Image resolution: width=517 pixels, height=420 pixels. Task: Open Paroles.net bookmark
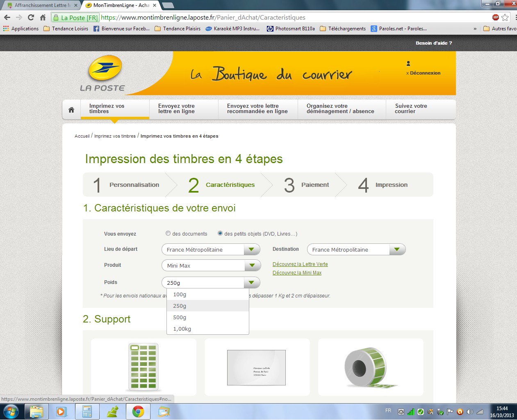(x=399, y=29)
